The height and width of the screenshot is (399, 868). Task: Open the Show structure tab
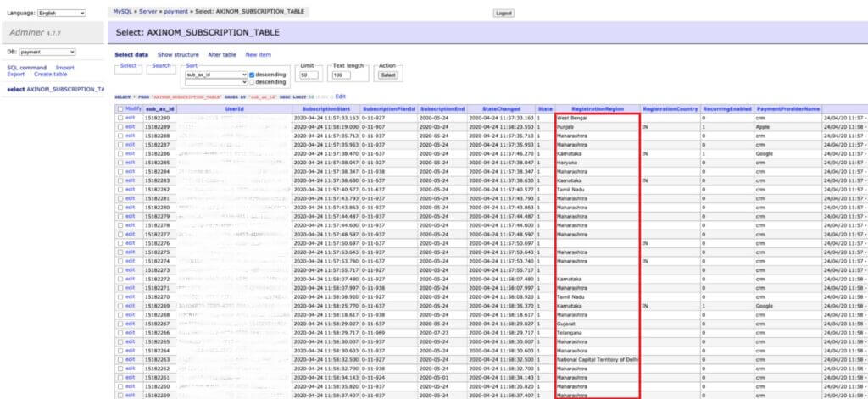click(x=178, y=55)
